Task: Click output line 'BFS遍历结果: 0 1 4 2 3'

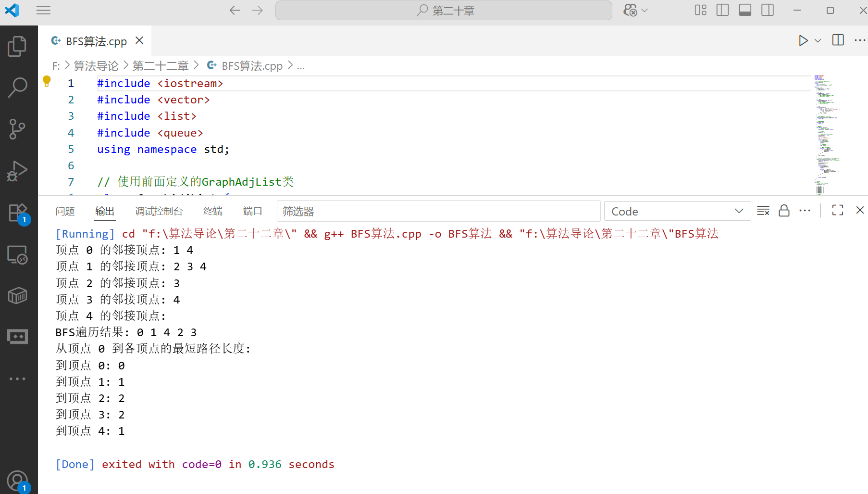Action: 126,332
